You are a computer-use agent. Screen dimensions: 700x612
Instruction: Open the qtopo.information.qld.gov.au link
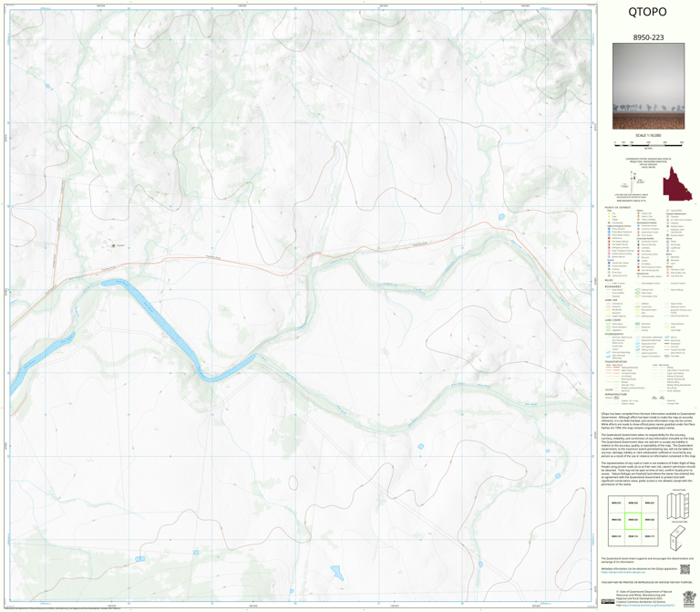pyautogui.click(x=623, y=572)
